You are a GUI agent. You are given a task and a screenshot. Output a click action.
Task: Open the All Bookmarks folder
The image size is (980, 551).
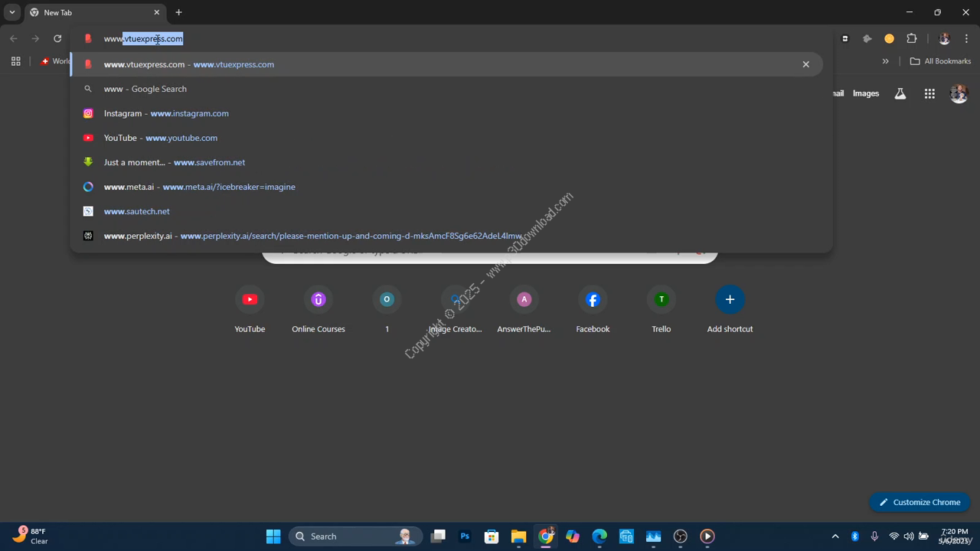tap(940, 61)
